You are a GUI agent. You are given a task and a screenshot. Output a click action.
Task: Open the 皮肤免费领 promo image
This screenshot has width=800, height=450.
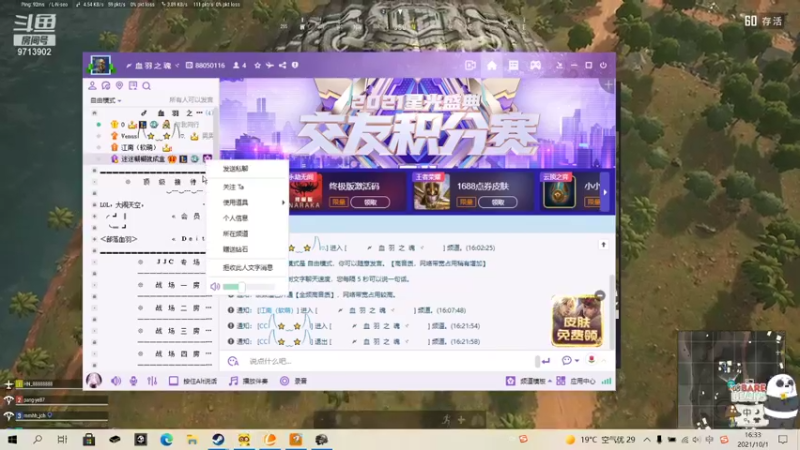click(577, 321)
